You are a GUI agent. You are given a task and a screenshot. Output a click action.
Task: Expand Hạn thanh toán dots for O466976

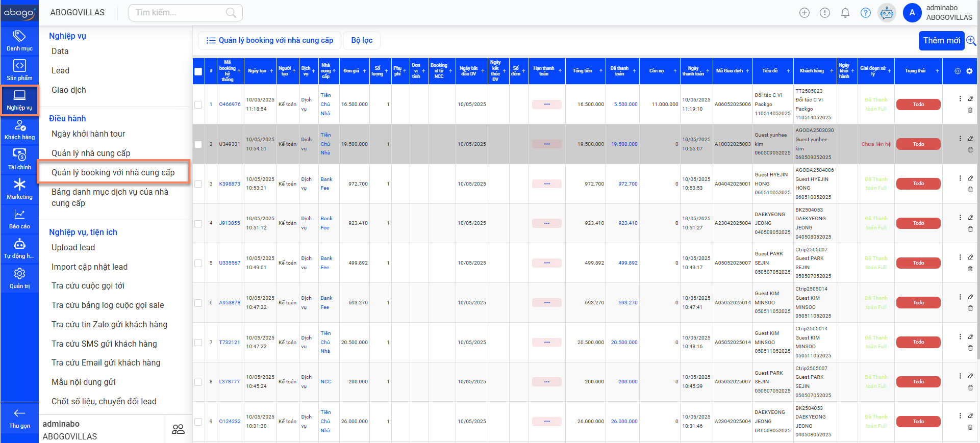click(547, 105)
